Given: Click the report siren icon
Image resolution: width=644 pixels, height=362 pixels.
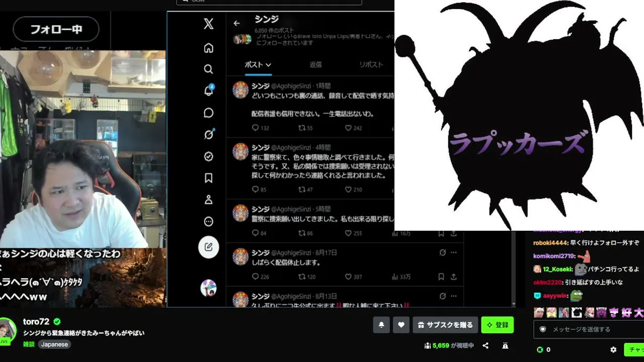Looking at the screenshot, I should coord(505,346).
